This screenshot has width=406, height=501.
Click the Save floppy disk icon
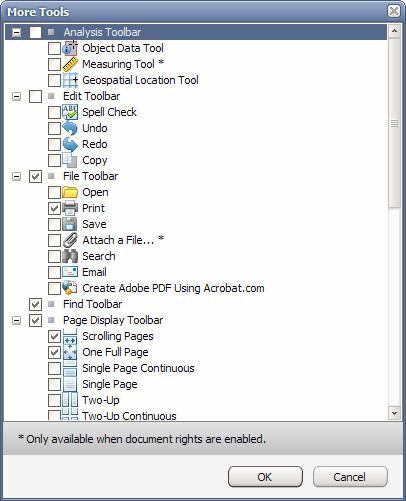70,224
